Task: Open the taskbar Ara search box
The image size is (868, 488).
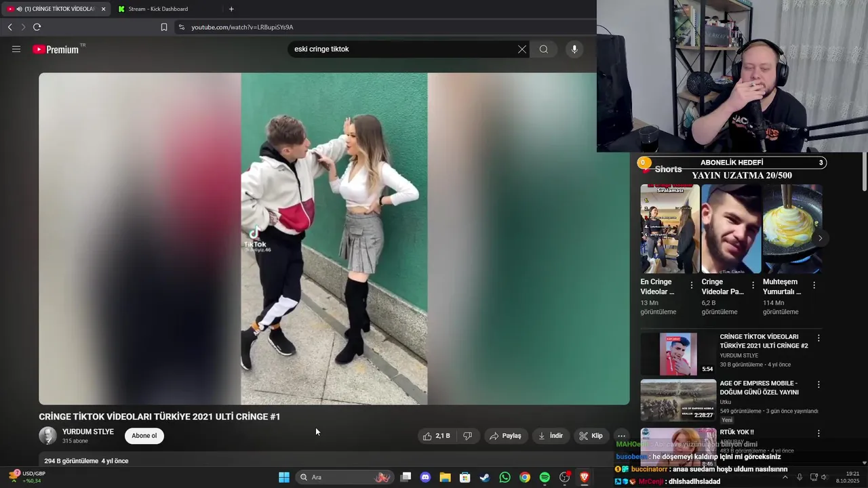Action: click(x=344, y=477)
